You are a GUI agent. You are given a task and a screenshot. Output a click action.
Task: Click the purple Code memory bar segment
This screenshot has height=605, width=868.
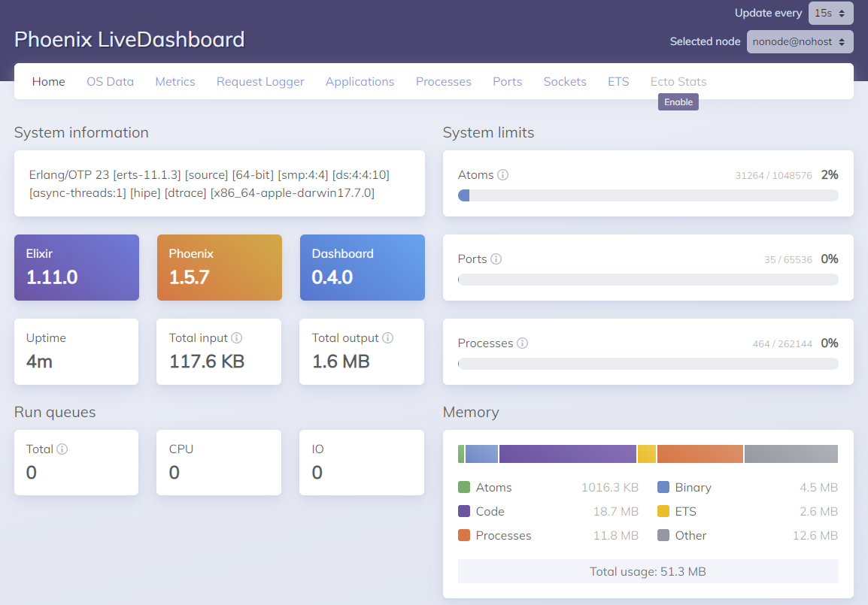point(567,453)
